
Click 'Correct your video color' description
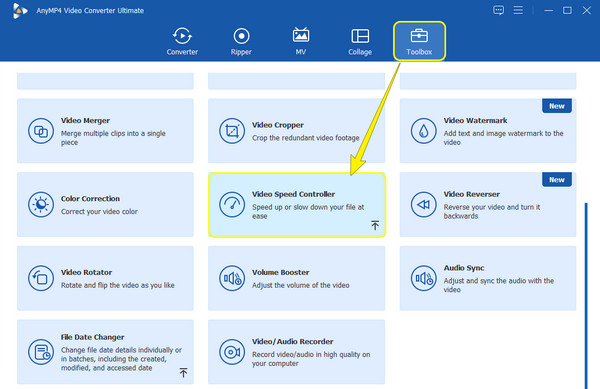point(99,212)
